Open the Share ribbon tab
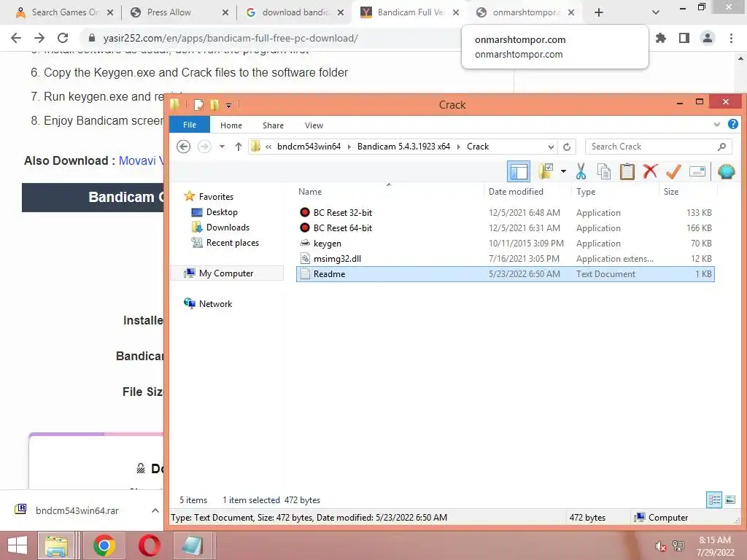Image resolution: width=747 pixels, height=560 pixels. [273, 125]
